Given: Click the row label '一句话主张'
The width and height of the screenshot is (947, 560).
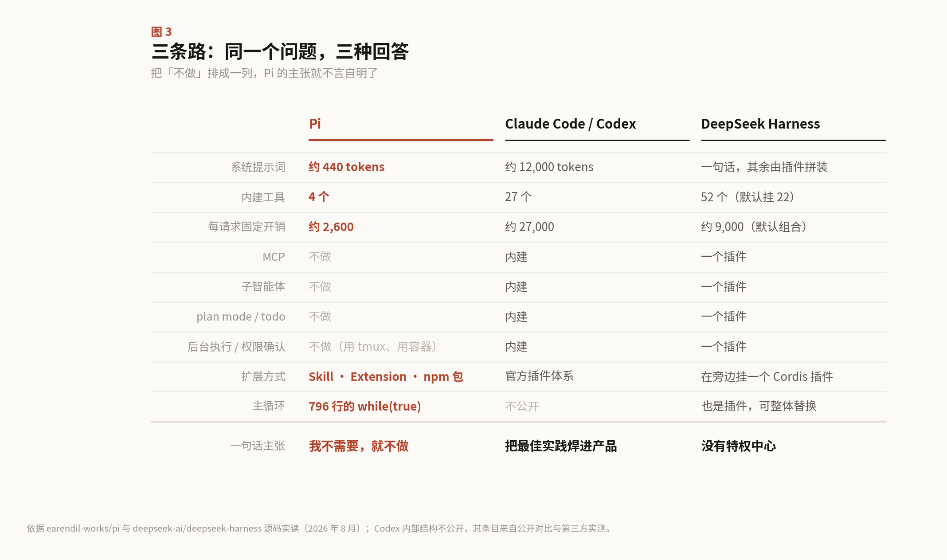Looking at the screenshot, I should (258, 446).
